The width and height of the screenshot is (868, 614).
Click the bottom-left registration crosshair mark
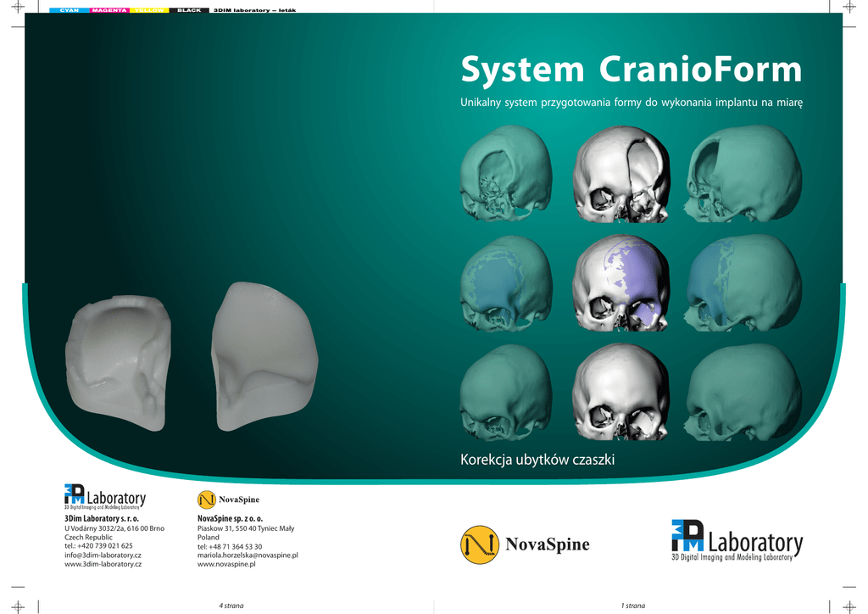tap(17, 606)
